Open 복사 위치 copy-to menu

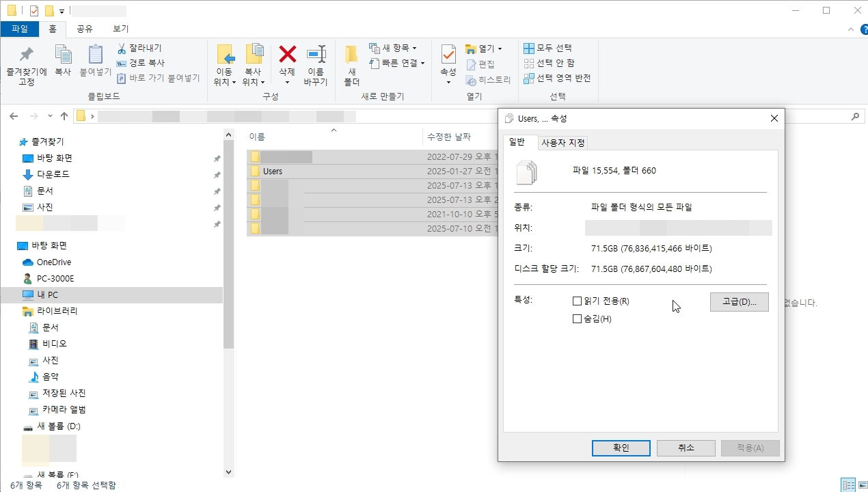point(253,66)
